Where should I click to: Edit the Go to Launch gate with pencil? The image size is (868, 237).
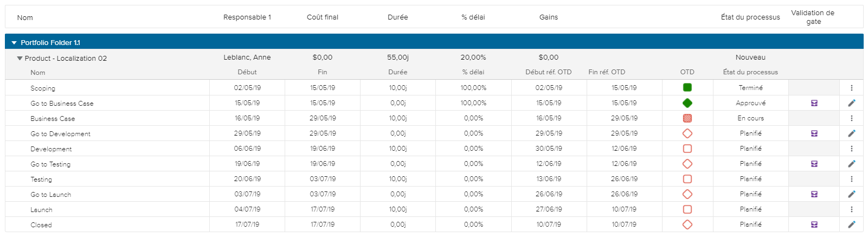(x=851, y=194)
